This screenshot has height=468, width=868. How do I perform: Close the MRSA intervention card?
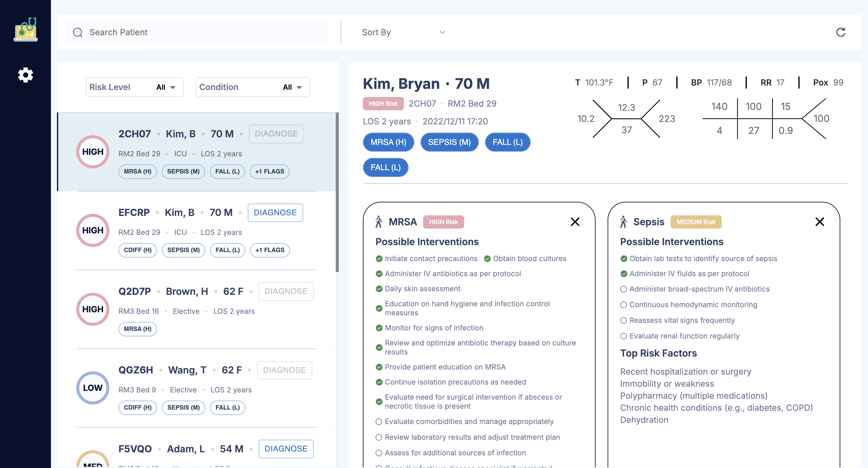(575, 221)
